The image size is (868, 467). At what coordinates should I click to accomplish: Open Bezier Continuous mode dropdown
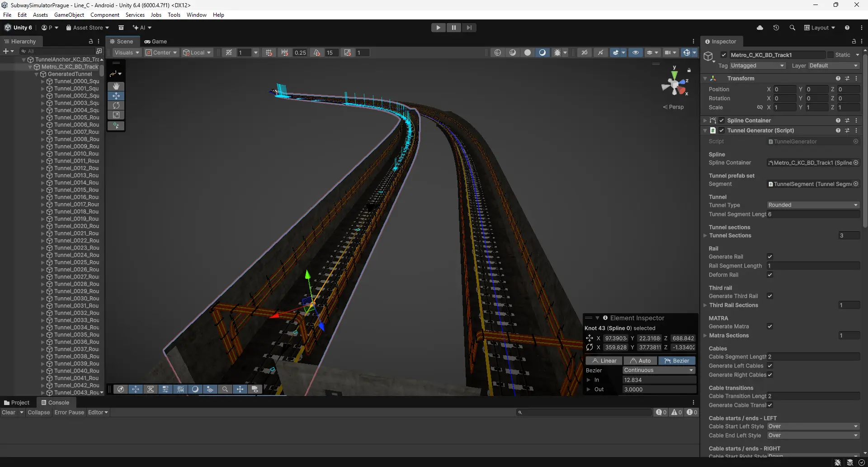tap(659, 370)
